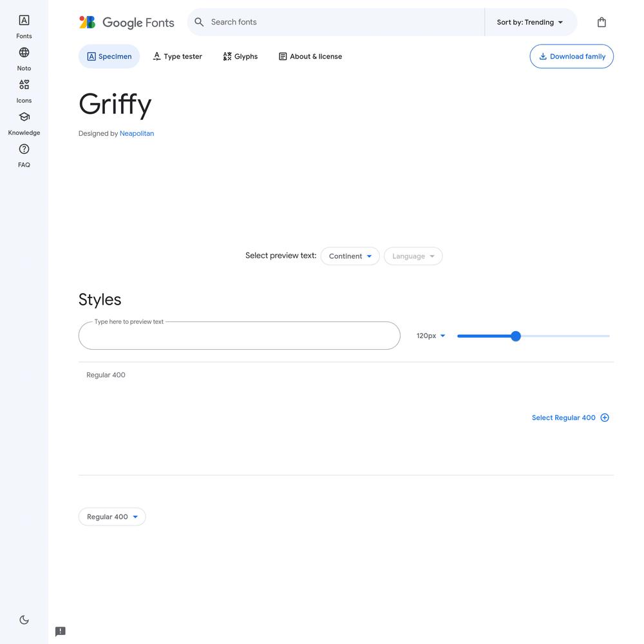The width and height of the screenshot is (644, 644).
Task: Open the FAQ help icon
Action: tap(24, 149)
